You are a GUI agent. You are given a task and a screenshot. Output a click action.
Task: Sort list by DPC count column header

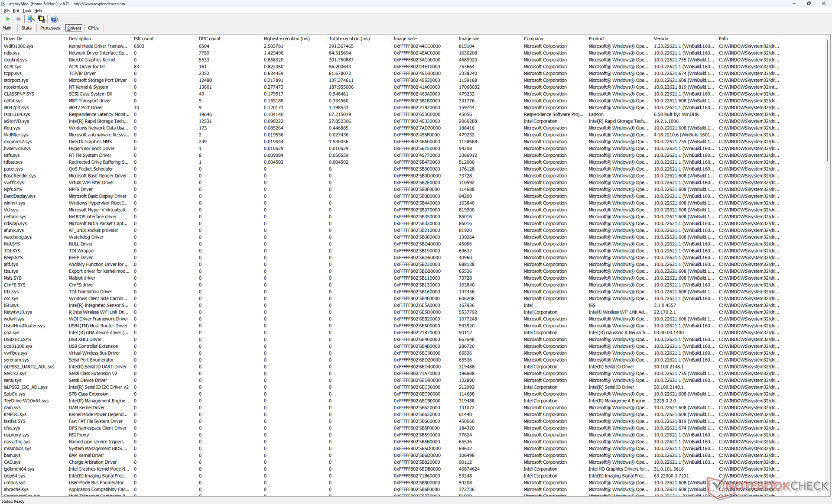click(210, 39)
